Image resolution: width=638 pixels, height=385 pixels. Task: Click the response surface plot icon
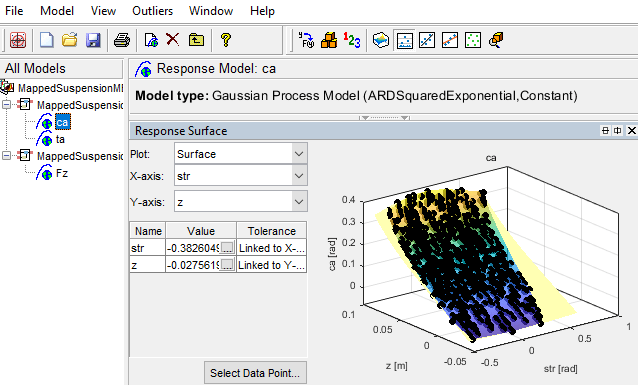[x=381, y=40]
